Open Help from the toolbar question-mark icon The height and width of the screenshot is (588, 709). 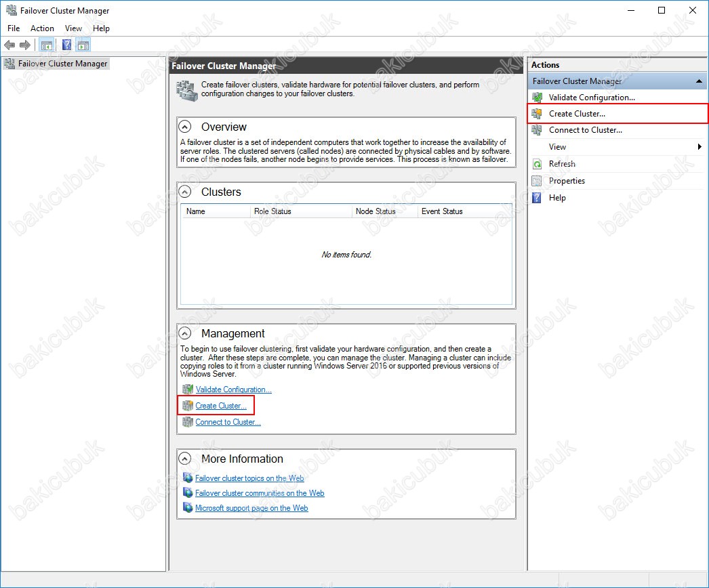click(66, 45)
